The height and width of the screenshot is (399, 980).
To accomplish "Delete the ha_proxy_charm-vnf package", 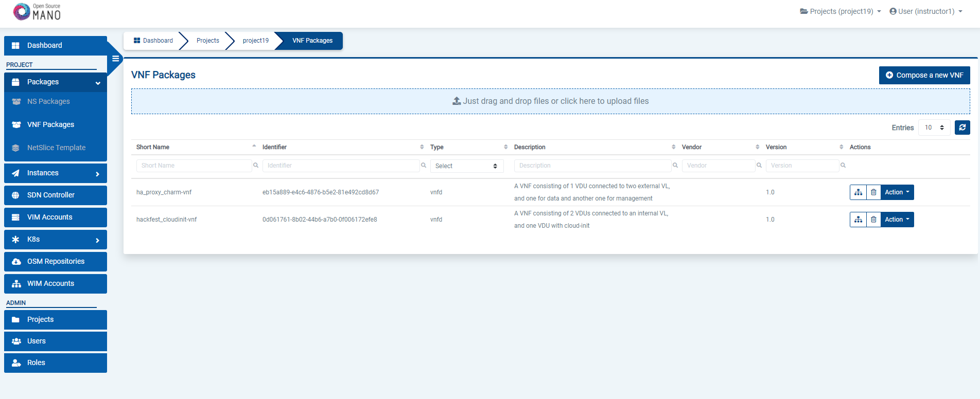I will tap(873, 192).
